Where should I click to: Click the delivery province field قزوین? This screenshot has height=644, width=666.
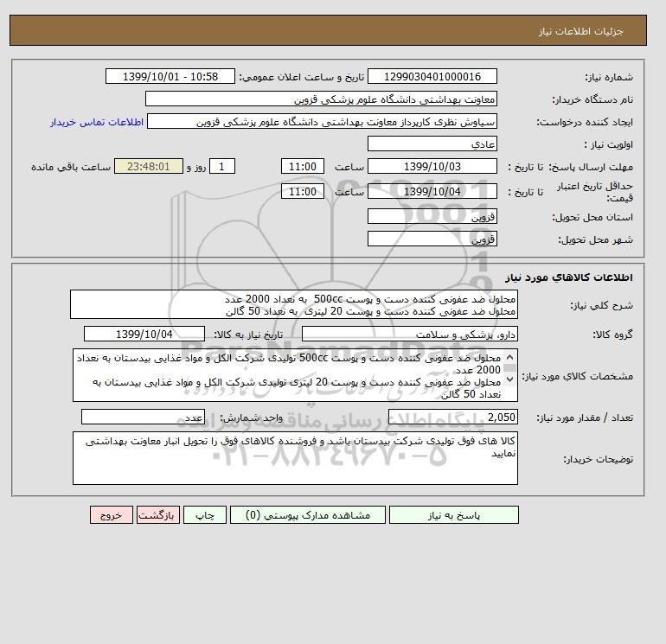pos(432,216)
